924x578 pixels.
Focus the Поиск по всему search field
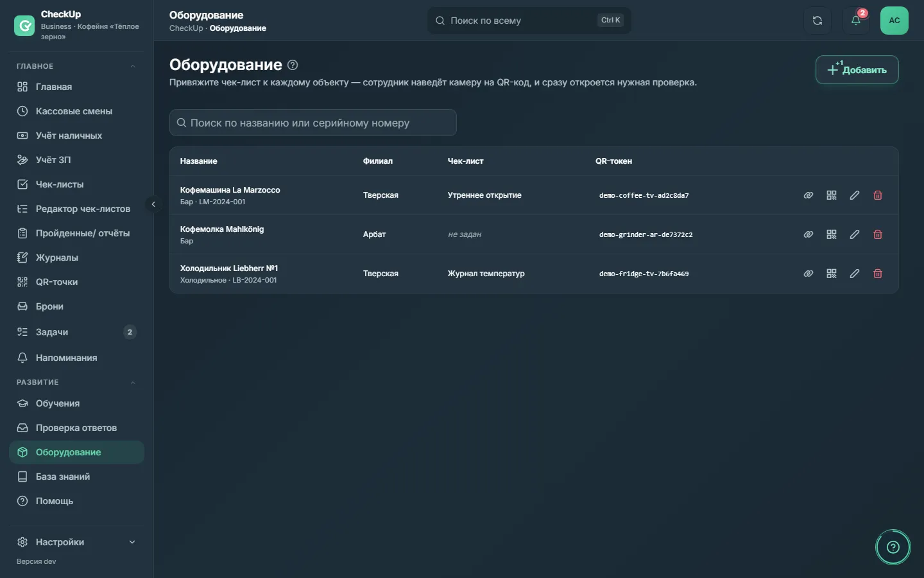coord(529,21)
